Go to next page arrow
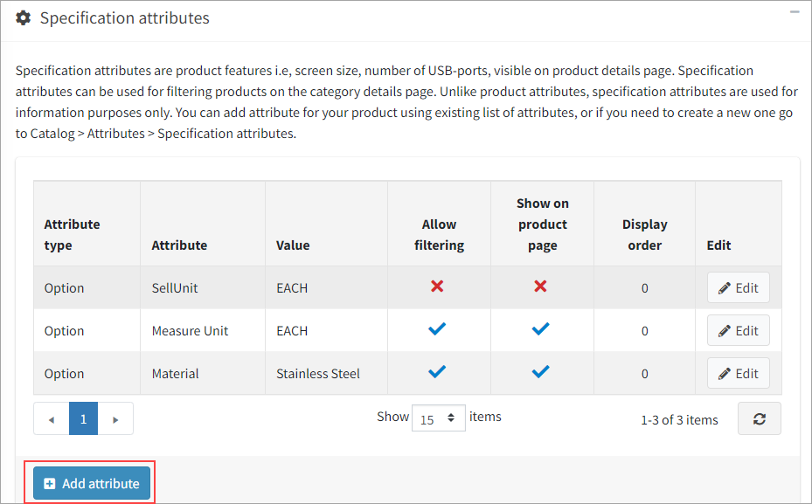812x504 pixels. point(116,419)
